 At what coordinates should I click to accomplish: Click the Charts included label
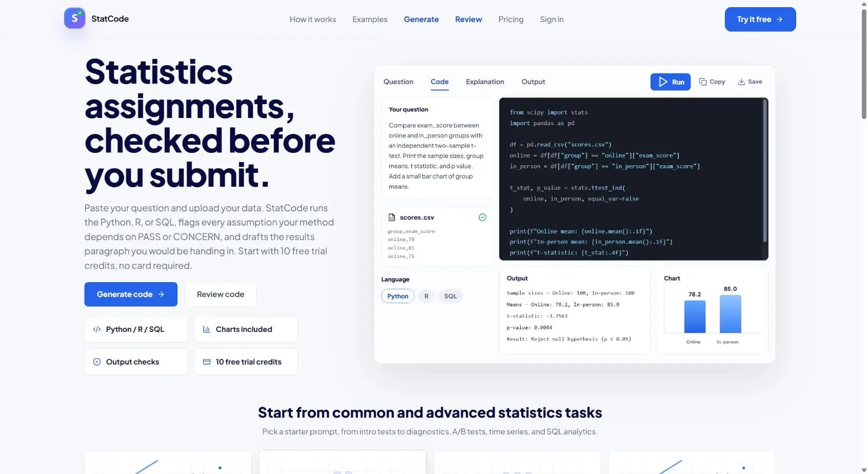click(x=244, y=329)
